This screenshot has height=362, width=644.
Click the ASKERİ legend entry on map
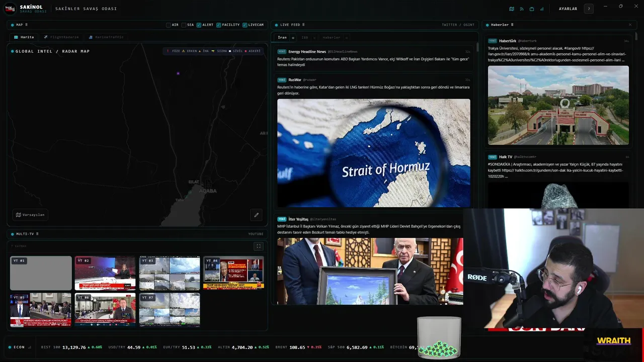253,51
